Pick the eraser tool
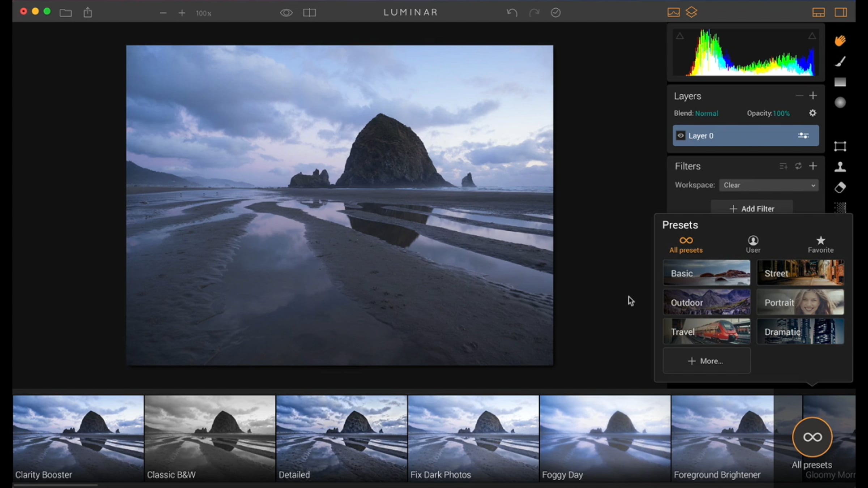The height and width of the screenshot is (488, 868). pos(840,187)
